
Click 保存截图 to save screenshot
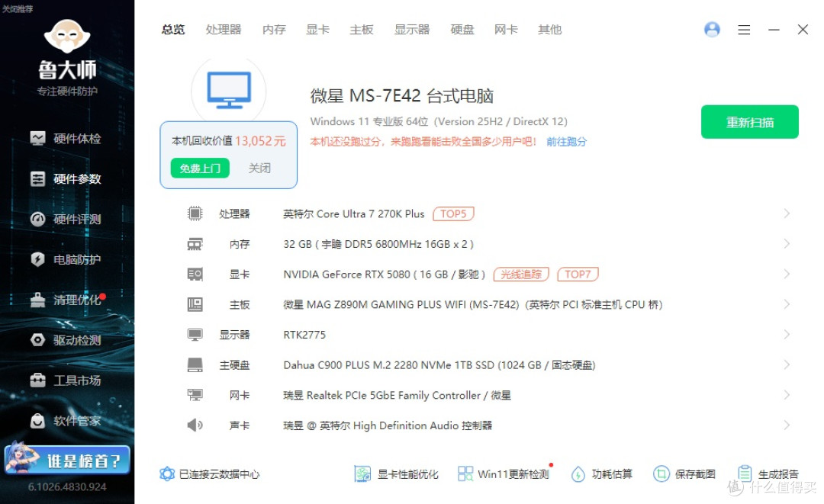coord(684,474)
